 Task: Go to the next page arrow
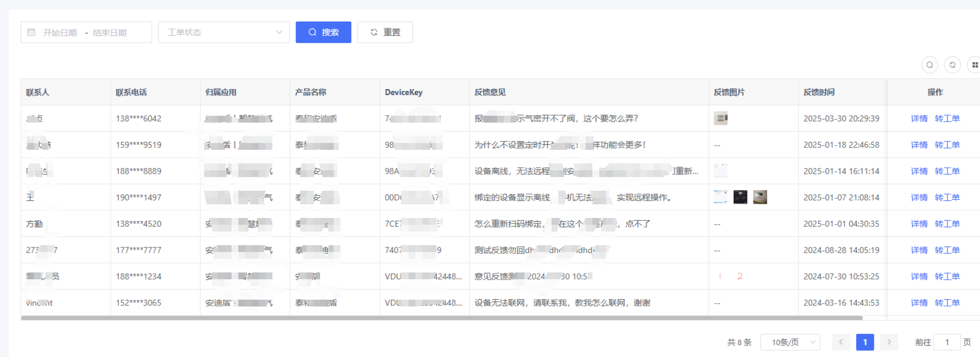pyautogui.click(x=889, y=342)
